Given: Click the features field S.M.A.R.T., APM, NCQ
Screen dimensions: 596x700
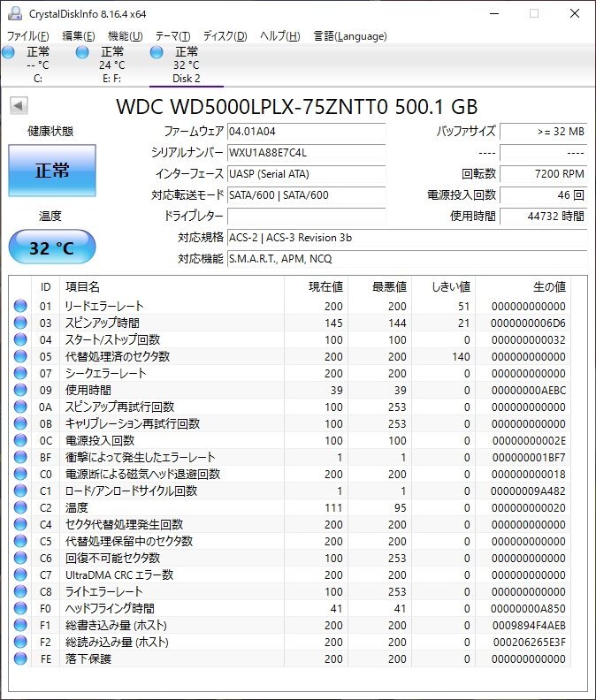Looking at the screenshot, I should click(408, 258).
